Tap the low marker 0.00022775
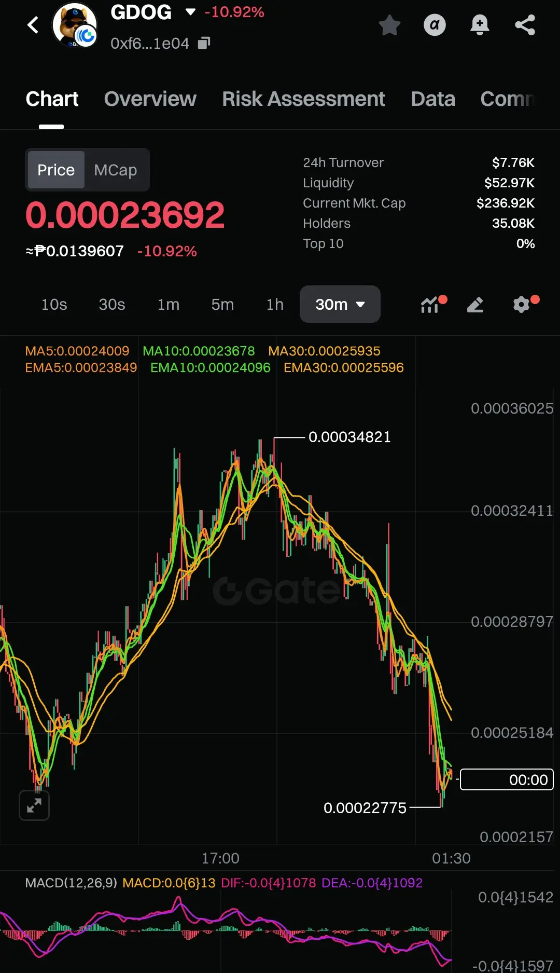 point(365,808)
